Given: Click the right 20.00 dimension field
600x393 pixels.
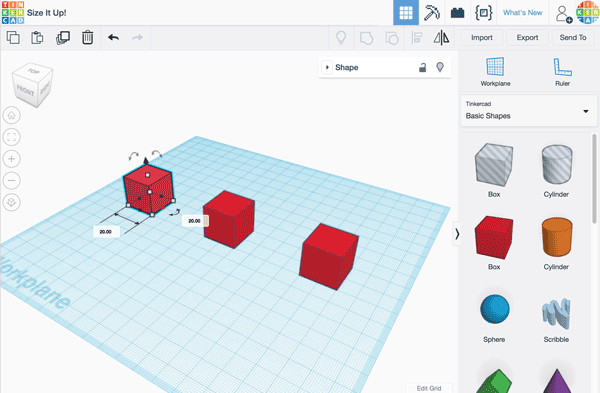Looking at the screenshot, I should (194, 221).
